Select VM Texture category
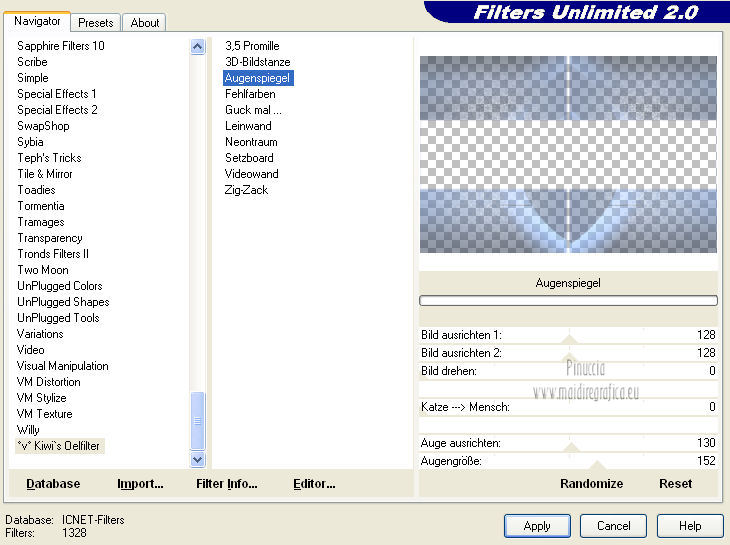 click(44, 414)
